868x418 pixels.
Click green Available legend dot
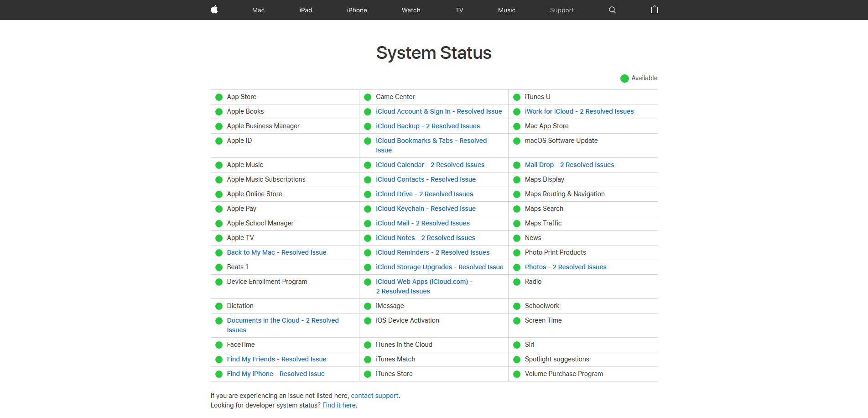(624, 78)
